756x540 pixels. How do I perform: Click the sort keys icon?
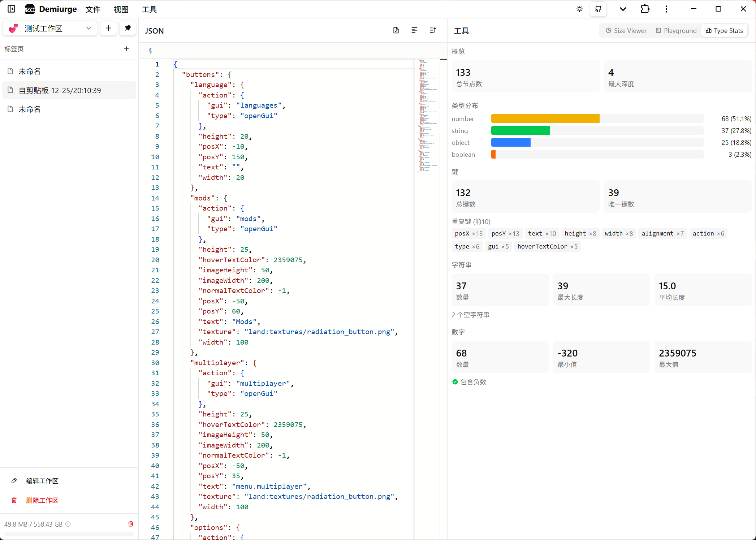click(x=433, y=30)
